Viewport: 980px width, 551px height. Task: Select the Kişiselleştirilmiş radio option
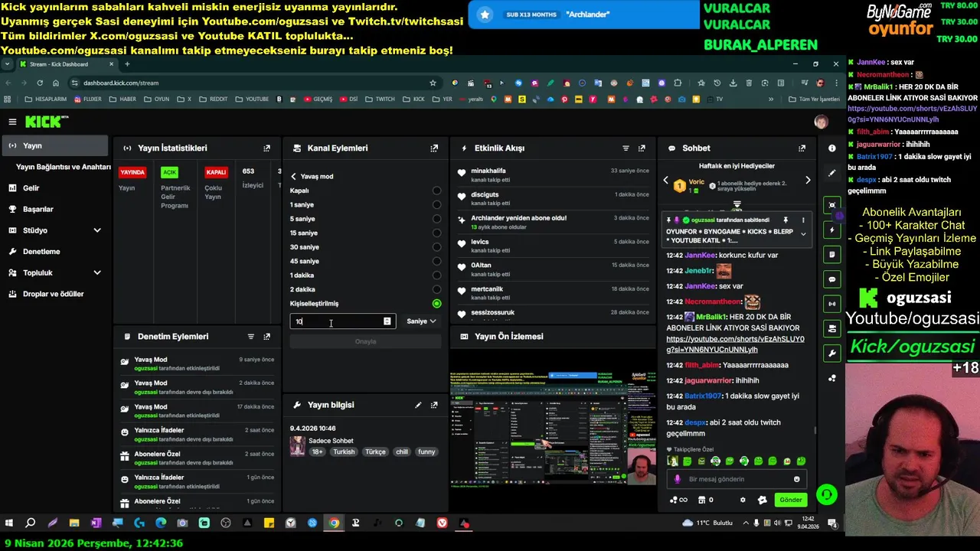[x=436, y=304]
